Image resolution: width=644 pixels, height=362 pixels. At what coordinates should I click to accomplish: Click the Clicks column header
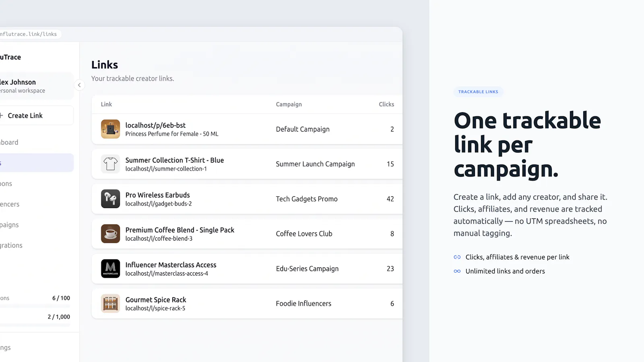386,104
